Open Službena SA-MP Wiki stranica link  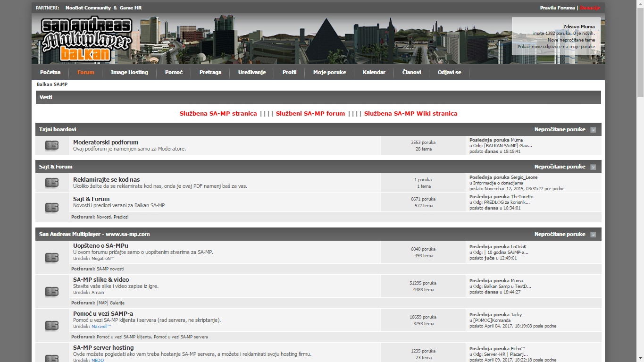pos(411,114)
